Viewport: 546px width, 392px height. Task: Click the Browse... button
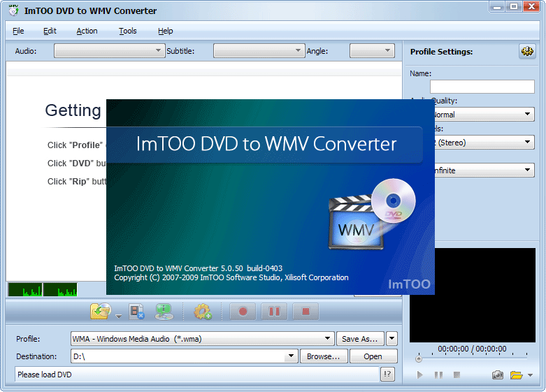pos(324,356)
